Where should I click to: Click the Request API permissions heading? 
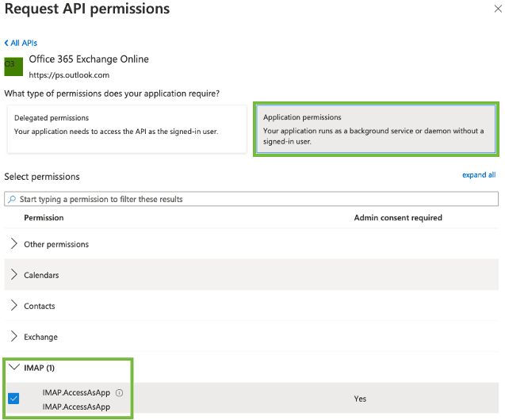point(87,9)
